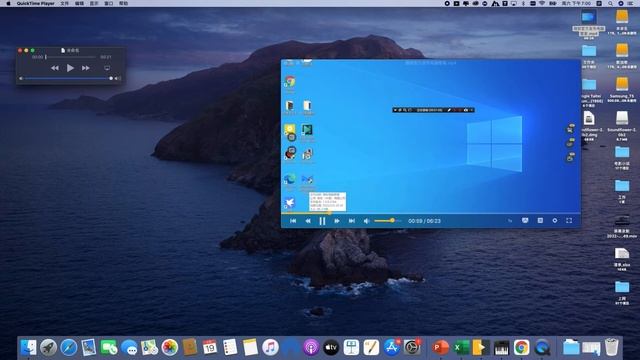Image resolution: width=640 pixels, height=360 pixels.
Task: Click QuickTime Player icon in the Dock
Action: 542,347
